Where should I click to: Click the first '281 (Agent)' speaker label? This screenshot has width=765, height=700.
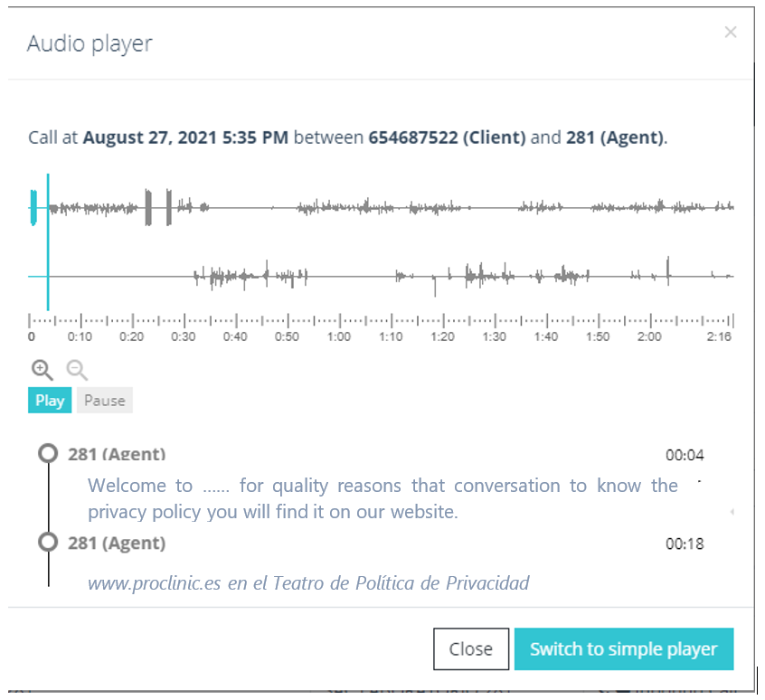[117, 454]
